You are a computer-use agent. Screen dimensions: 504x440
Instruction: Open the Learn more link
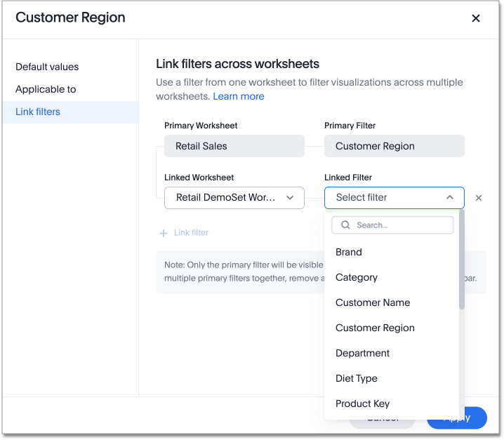coord(239,96)
